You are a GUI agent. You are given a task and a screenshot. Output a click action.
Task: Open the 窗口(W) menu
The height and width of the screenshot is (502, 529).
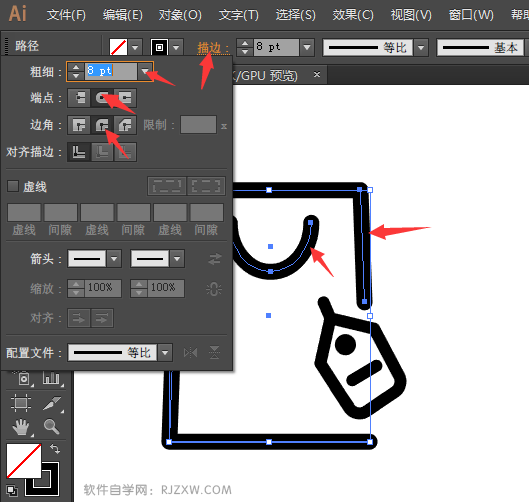point(471,15)
